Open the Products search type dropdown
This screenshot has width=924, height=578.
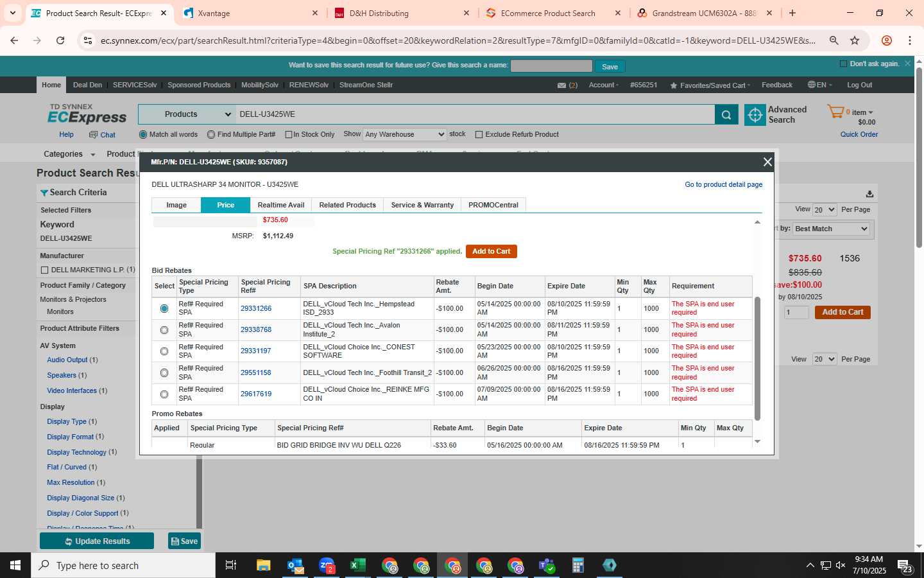point(187,114)
